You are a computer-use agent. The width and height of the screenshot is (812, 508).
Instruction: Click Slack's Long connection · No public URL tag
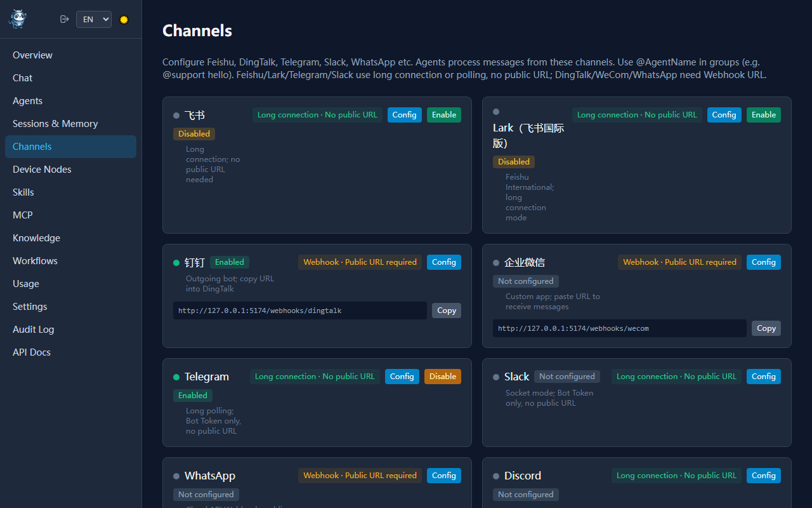click(x=676, y=377)
